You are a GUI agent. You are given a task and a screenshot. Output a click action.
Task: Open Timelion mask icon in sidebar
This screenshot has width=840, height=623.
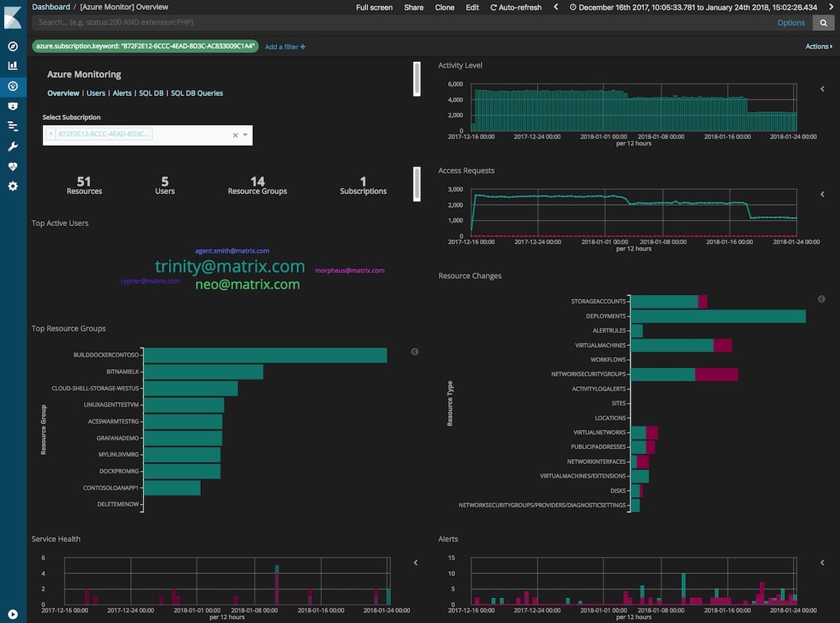point(13,106)
